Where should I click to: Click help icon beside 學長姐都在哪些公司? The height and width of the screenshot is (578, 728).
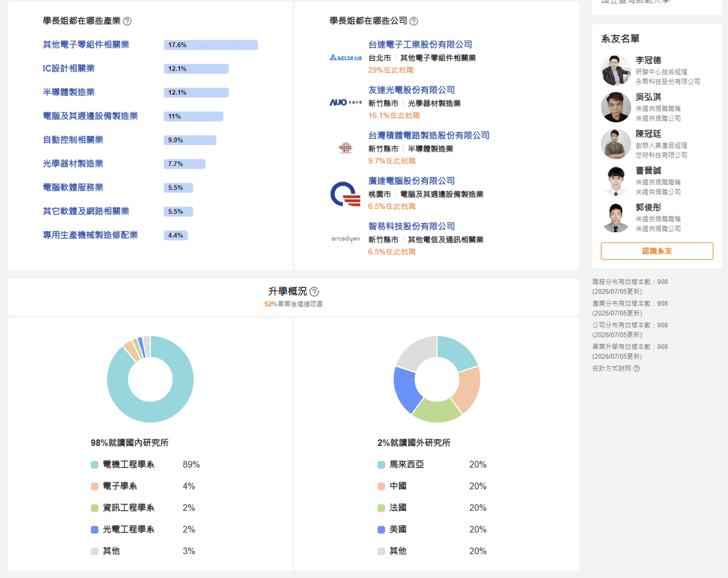click(414, 21)
